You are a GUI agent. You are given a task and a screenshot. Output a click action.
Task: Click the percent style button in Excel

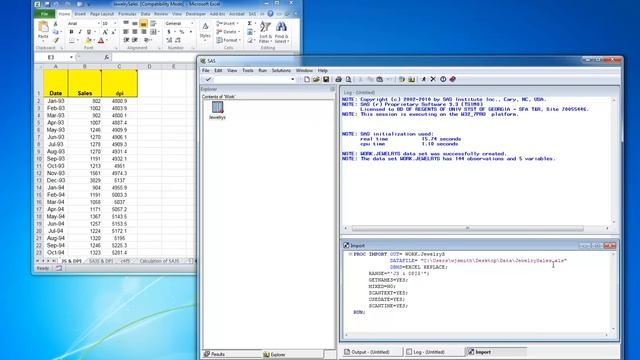point(182,32)
